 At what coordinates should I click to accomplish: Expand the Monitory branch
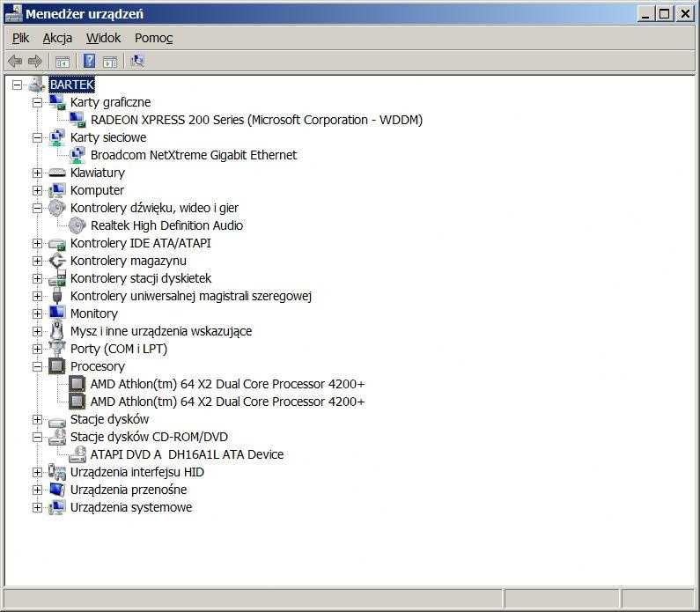pyautogui.click(x=38, y=313)
